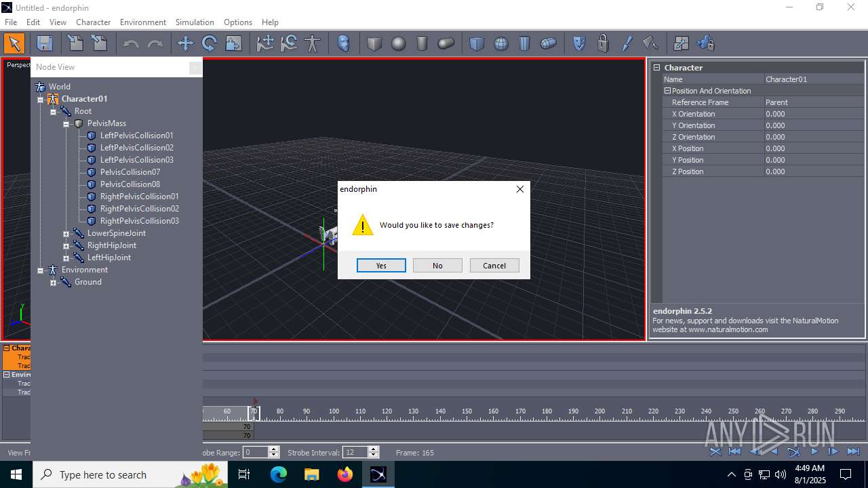
Task: Click the Undo arrow in toolbar
Action: coord(131,44)
